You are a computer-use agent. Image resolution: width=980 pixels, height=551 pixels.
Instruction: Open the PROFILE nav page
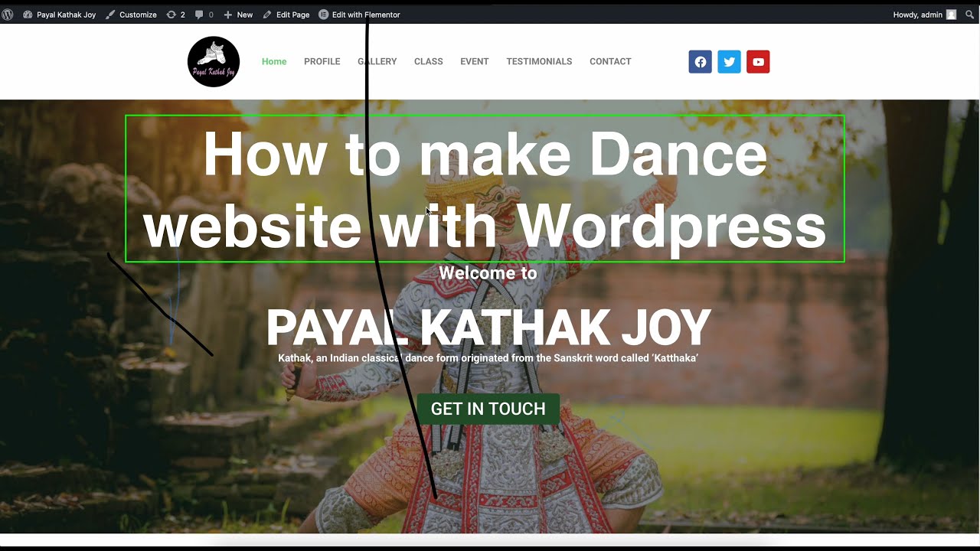[x=322, y=61]
